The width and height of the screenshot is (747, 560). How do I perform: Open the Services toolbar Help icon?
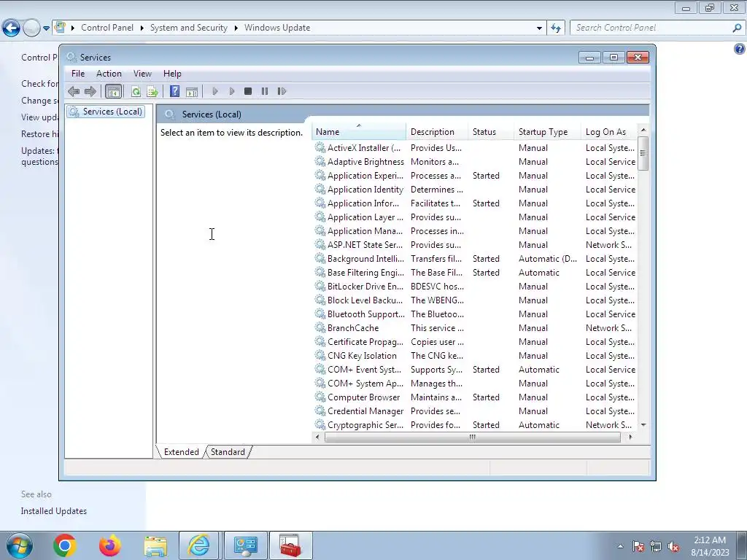(x=175, y=91)
